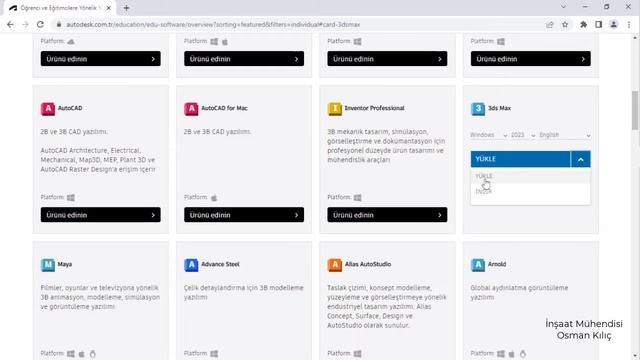Click the Maya product title
The image size is (640, 360).
(x=64, y=264)
